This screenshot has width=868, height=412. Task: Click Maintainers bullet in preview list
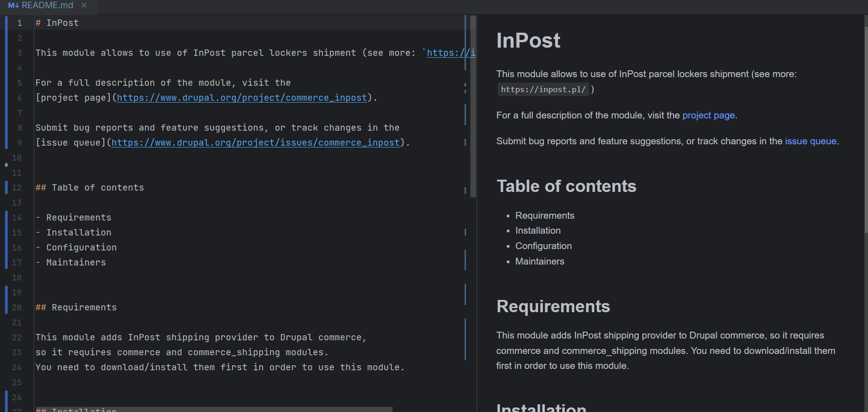(x=540, y=261)
